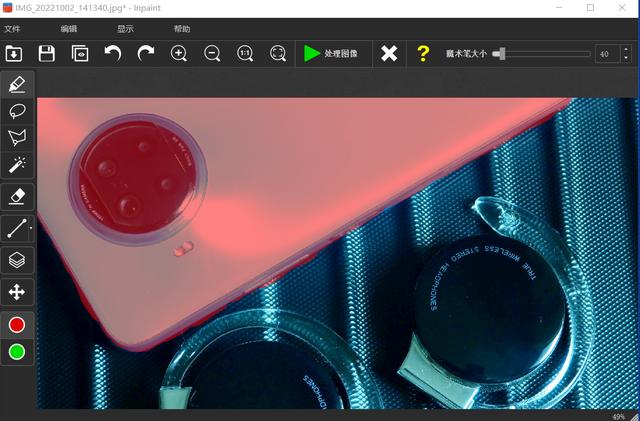Open the 显示 menu
Image resolution: width=640 pixels, height=421 pixels.
[125, 29]
